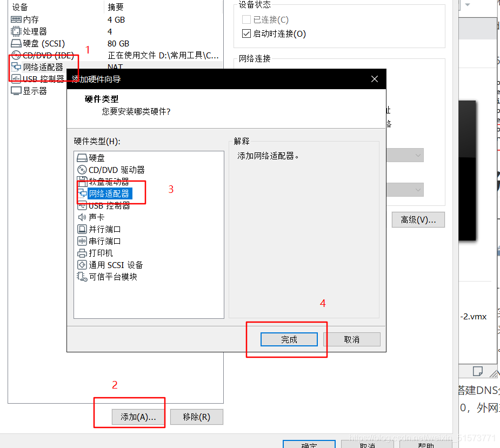This screenshot has width=500, height=448.
Task: Click the CD/DVD (IDE) device icon
Action: tap(16, 55)
